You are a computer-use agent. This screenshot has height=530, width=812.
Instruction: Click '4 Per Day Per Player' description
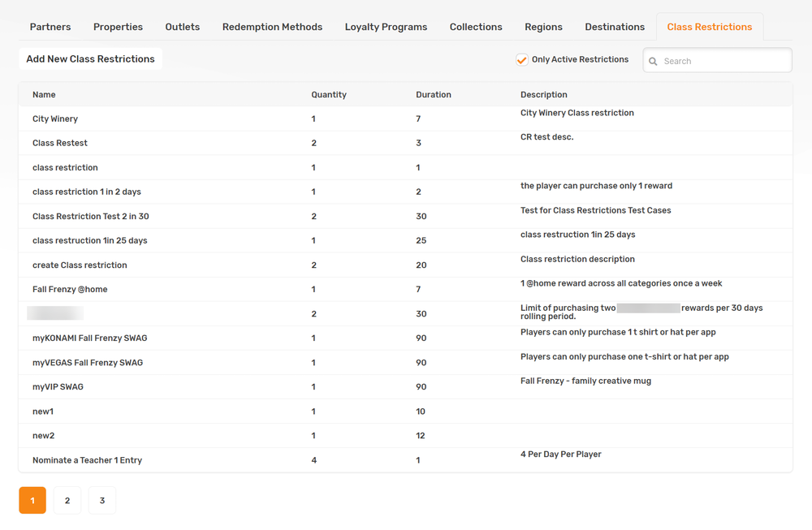(x=561, y=455)
